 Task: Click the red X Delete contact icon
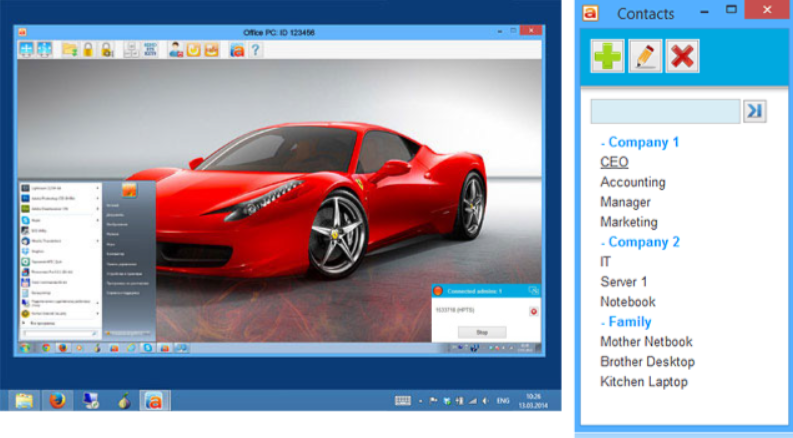click(682, 56)
